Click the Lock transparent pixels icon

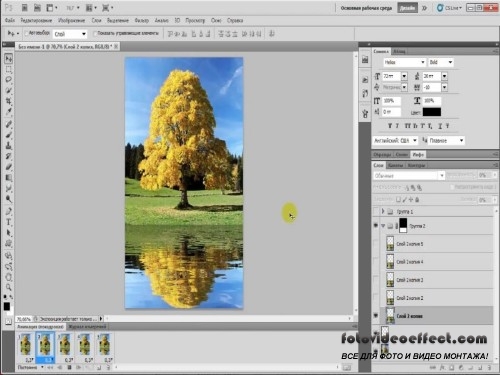tap(398, 200)
